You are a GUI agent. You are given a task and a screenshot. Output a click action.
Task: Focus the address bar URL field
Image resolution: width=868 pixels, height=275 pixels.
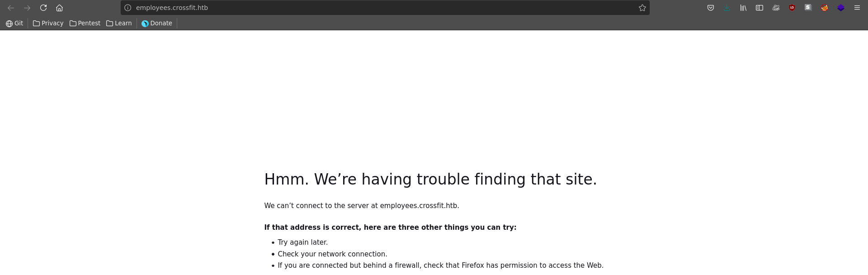click(x=362, y=8)
